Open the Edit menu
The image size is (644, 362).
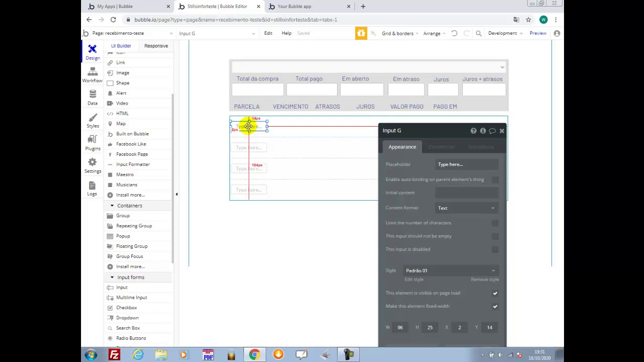268,33
